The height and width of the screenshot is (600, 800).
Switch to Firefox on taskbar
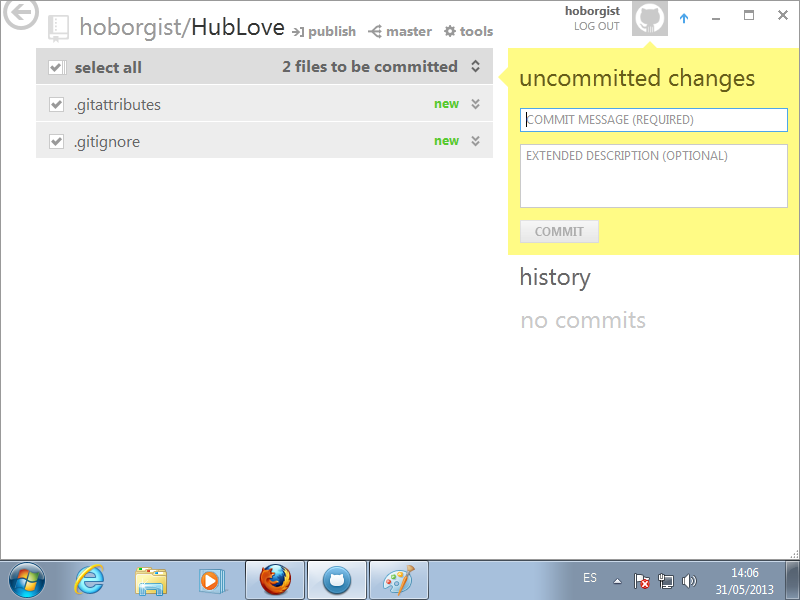point(275,580)
